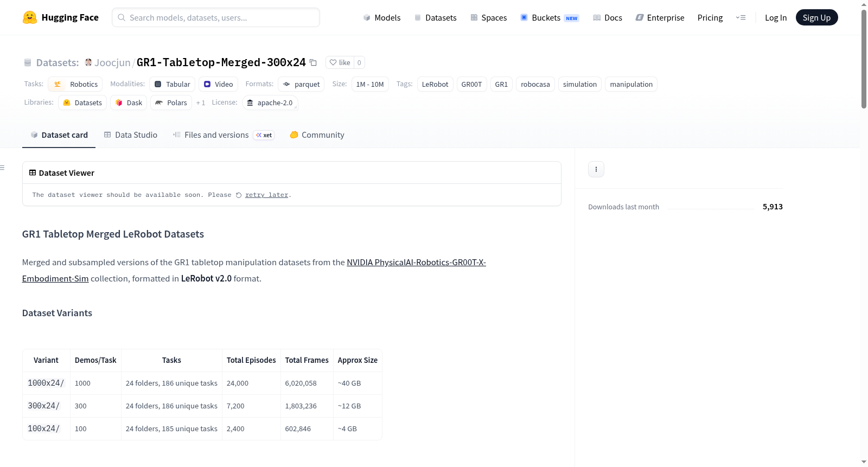Click the Hugging Face logo emoji
Viewport: 868px width, 467px height.
(x=30, y=17)
